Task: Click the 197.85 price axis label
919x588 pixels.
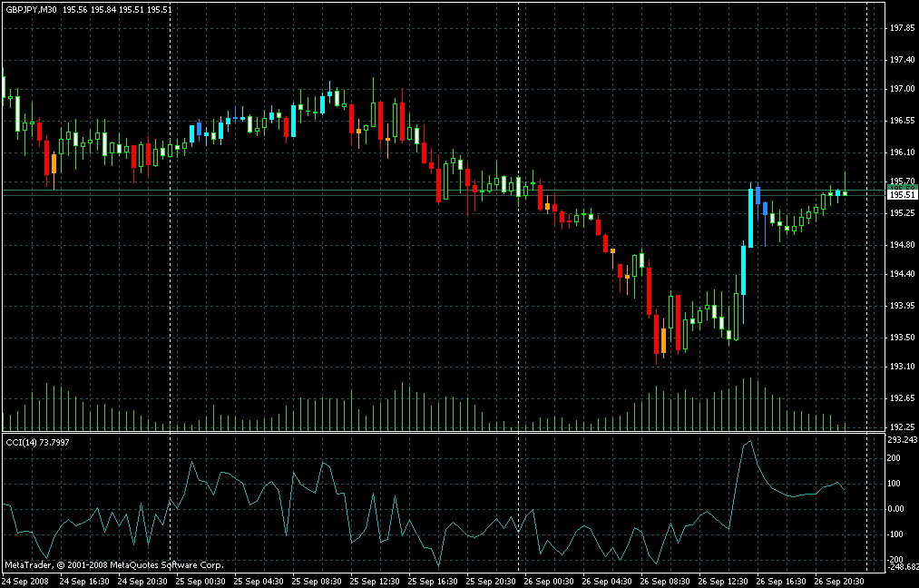Action: pos(901,28)
